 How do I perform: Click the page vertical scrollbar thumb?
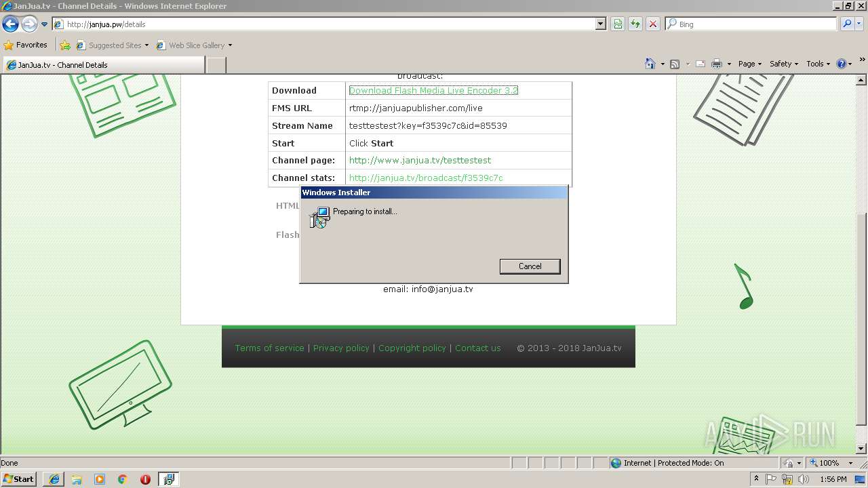[861, 320]
